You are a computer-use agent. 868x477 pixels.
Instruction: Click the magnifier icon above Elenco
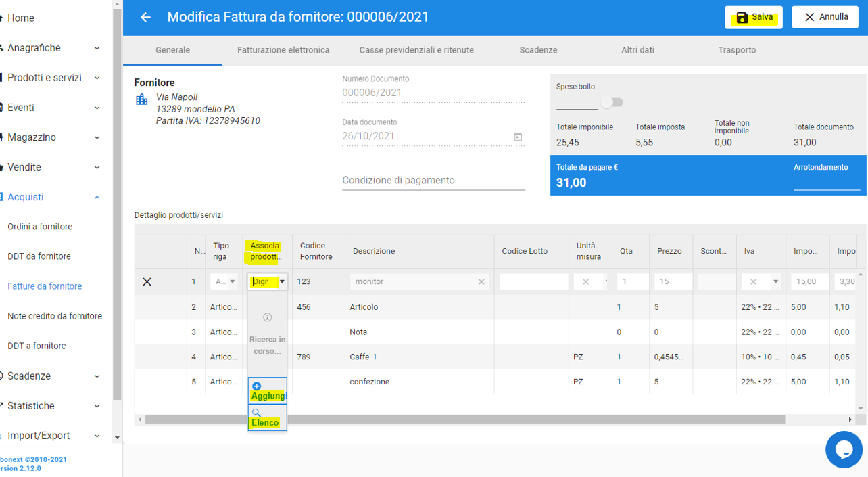[x=256, y=412]
